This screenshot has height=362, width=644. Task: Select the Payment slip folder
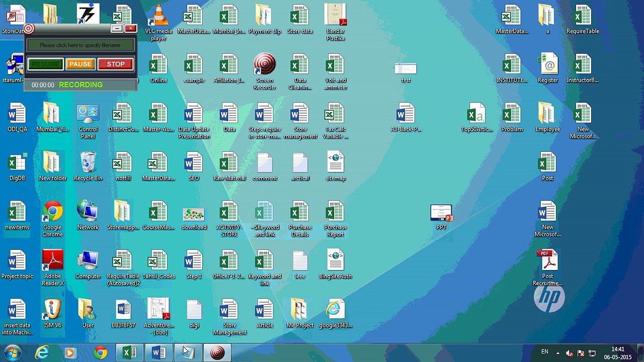point(265,20)
